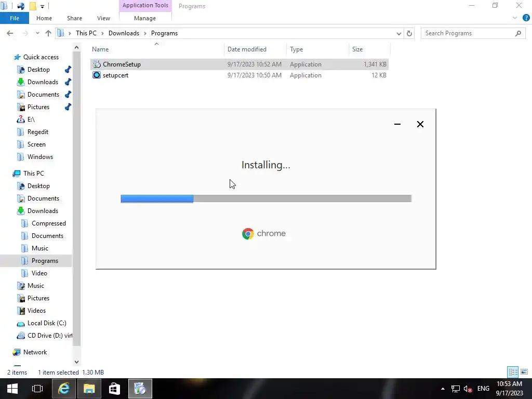Click the Chrome logo in installer
The width and height of the screenshot is (532, 399).
[x=248, y=233]
